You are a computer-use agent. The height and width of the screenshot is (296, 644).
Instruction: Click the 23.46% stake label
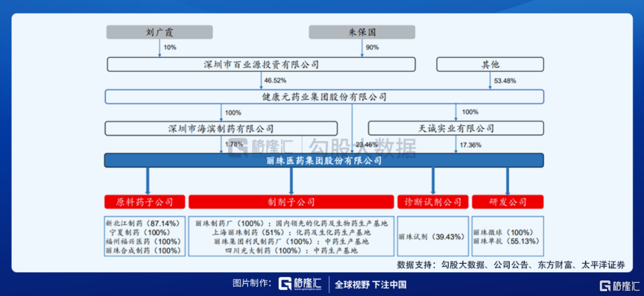pos(366,144)
